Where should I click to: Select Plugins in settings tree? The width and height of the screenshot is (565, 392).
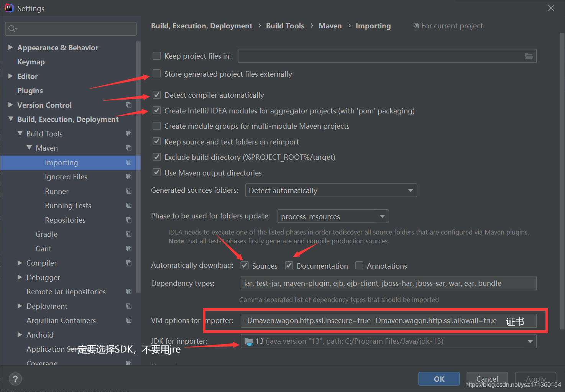(x=30, y=91)
